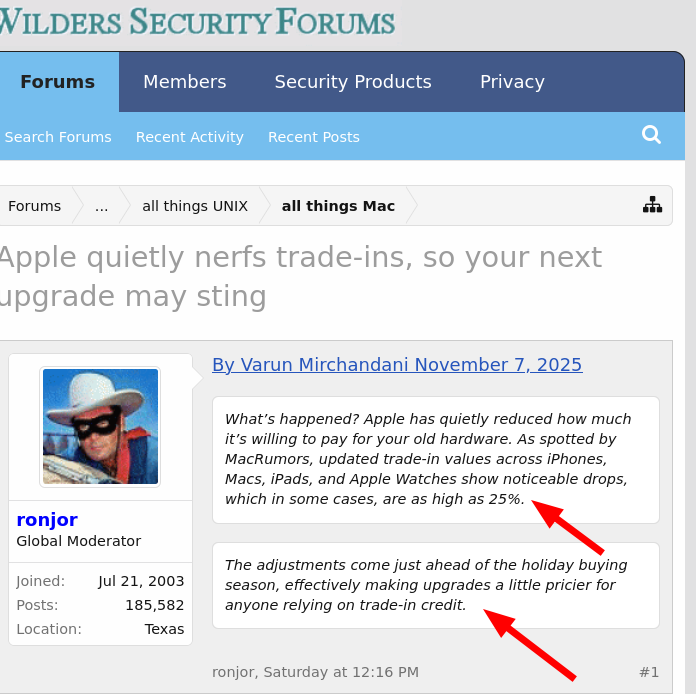
Task: Click the thread title heading
Action: (301, 276)
